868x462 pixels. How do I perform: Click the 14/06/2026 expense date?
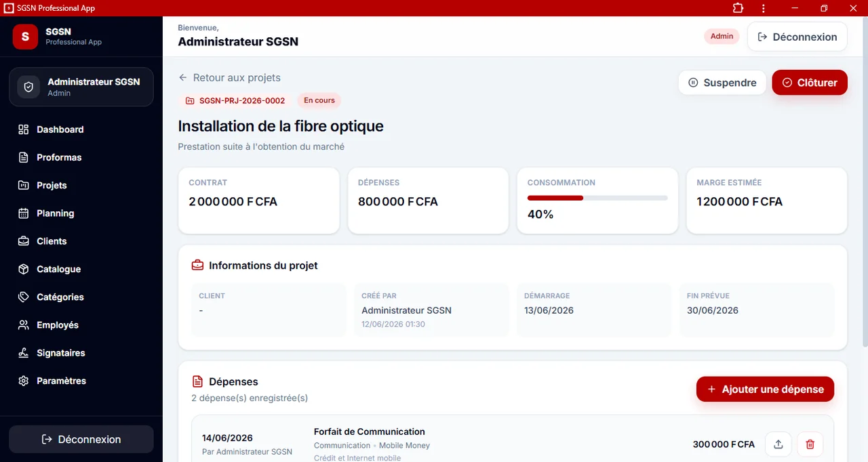(227, 438)
